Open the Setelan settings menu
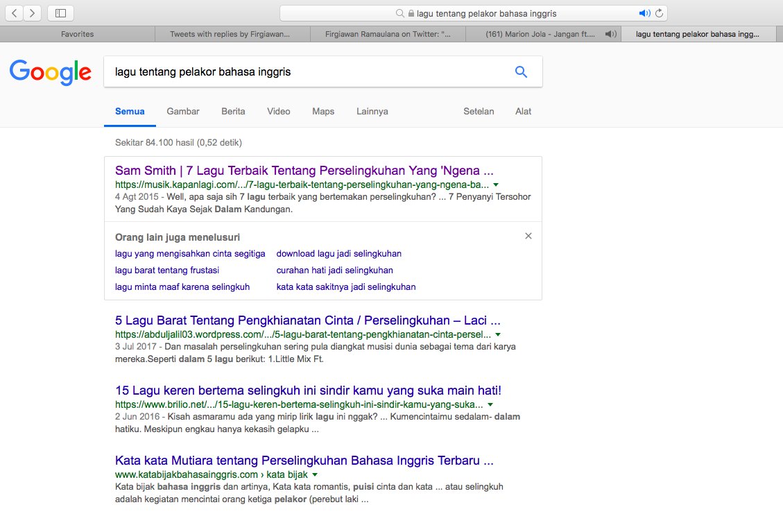This screenshot has height=532, width=783. click(x=479, y=112)
